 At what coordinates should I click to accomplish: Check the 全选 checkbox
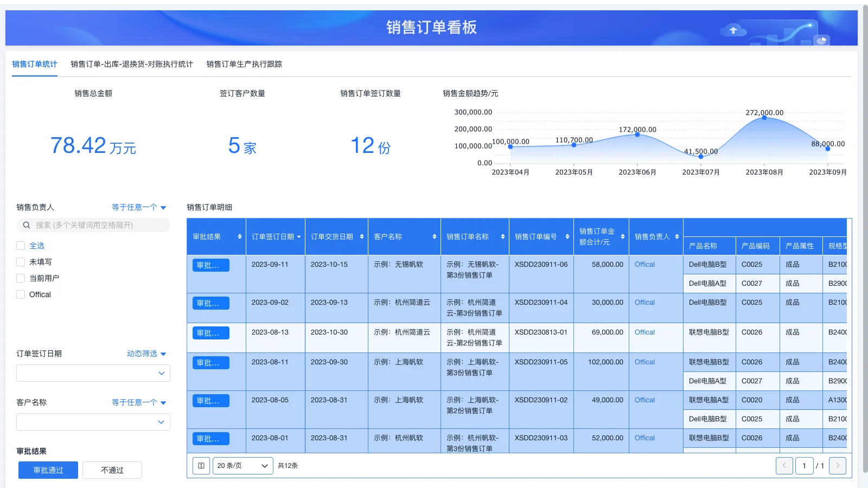[x=21, y=245]
